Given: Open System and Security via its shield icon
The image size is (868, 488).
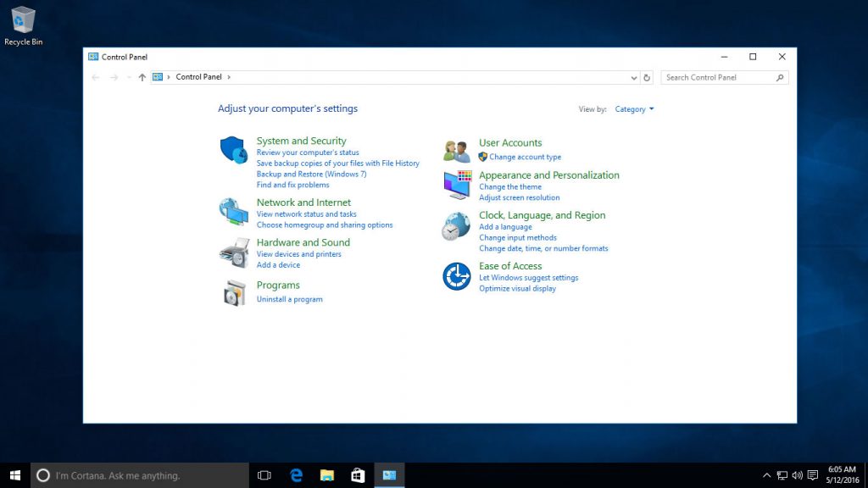Looking at the screenshot, I should point(234,148).
